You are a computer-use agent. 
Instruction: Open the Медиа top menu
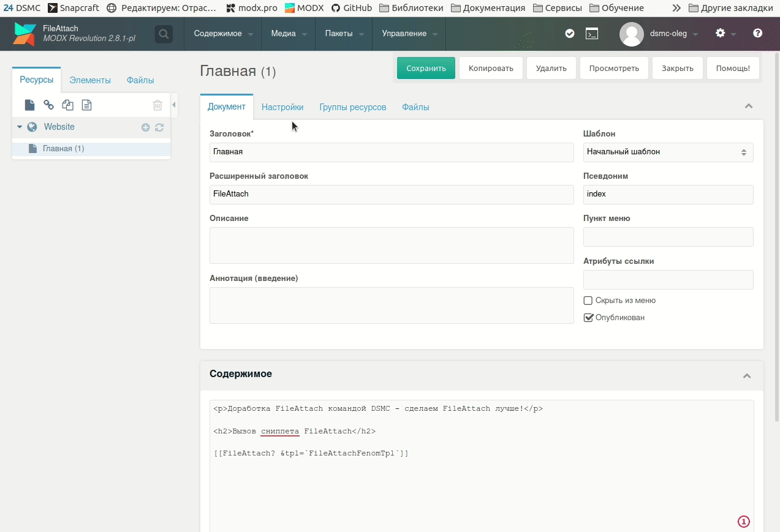tap(289, 34)
